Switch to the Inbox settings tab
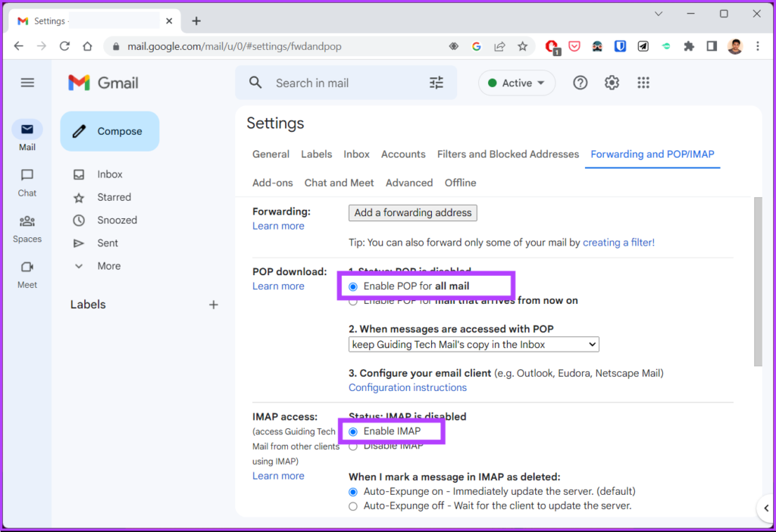This screenshot has height=532, width=776. [356, 155]
